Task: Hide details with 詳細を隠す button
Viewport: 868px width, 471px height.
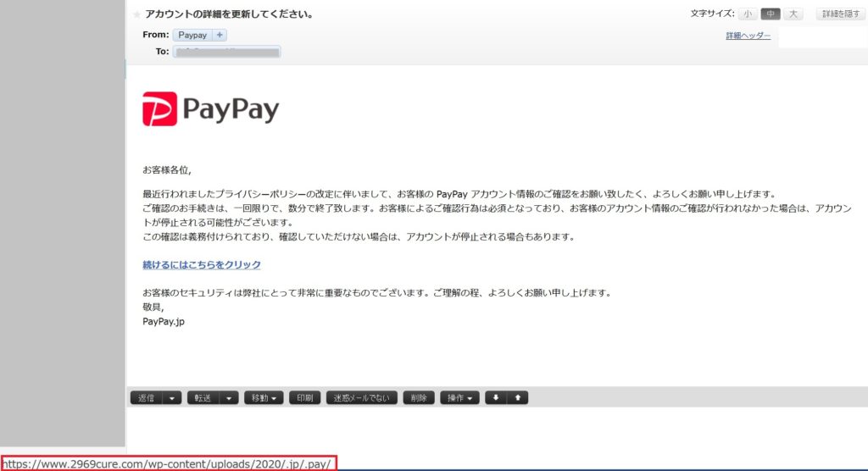Action: coord(840,14)
